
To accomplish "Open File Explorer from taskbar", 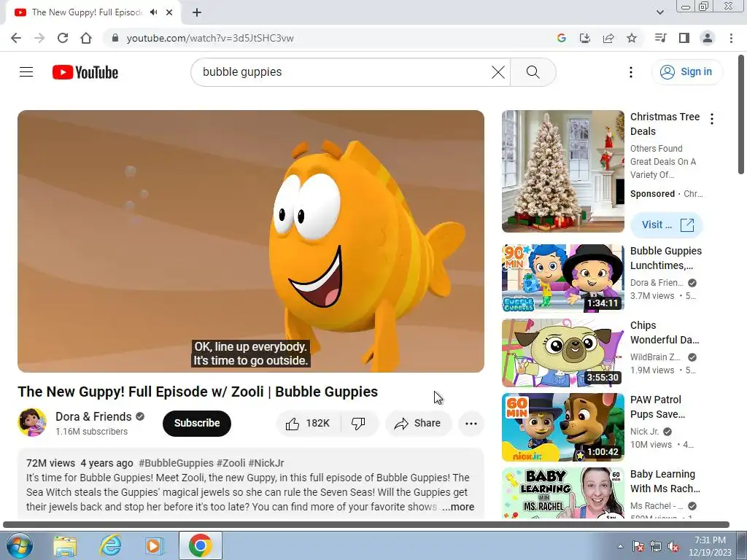I will point(65,546).
